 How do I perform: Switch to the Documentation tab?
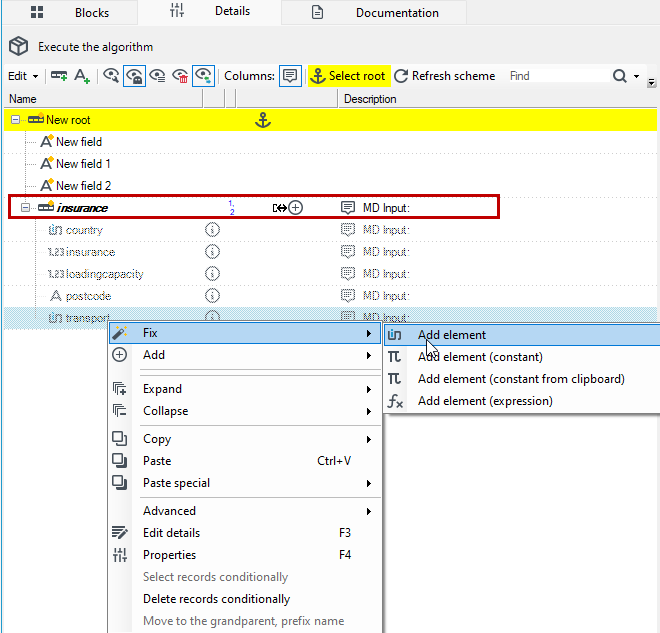point(374,13)
